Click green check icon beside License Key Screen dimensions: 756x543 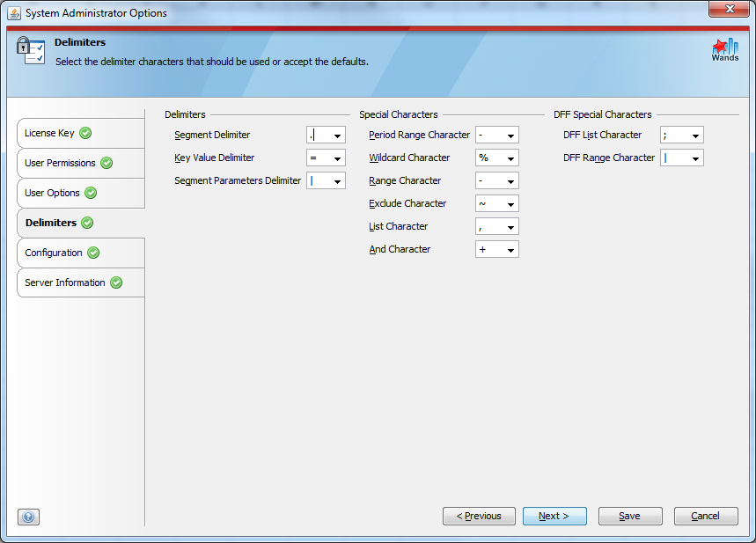click(x=85, y=133)
